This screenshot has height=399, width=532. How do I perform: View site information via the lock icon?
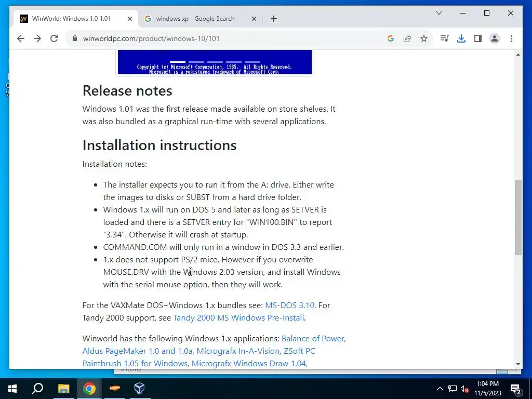(x=75, y=38)
